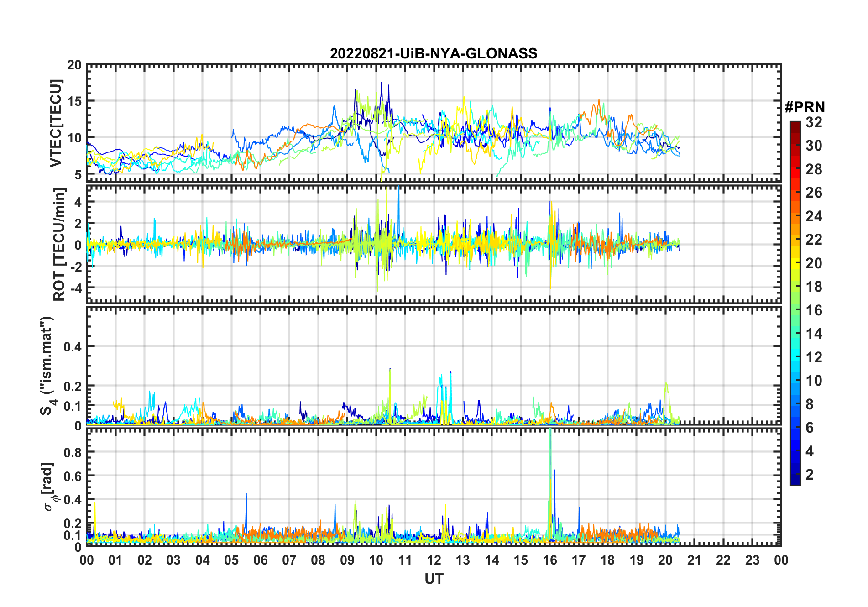Screen dimensions: 868x607
Task: Click ROT axis tick label 4
Action: tap(78, 202)
